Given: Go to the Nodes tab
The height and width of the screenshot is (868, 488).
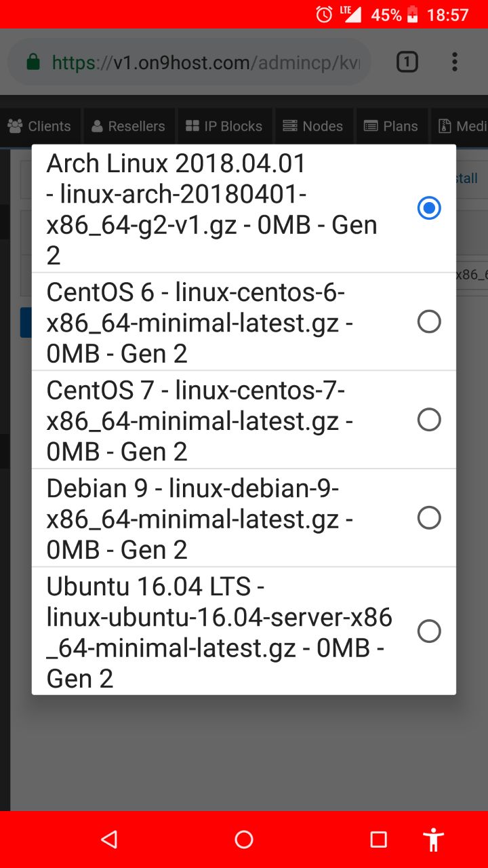Looking at the screenshot, I should 313,126.
